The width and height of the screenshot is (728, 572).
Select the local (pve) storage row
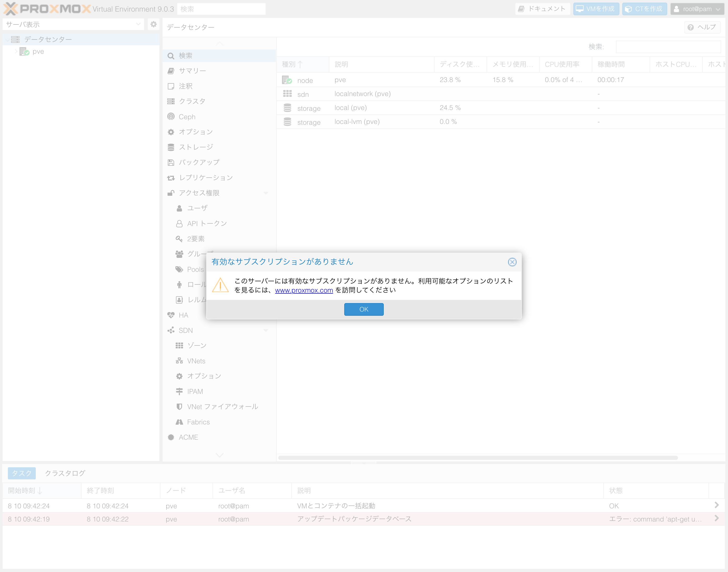(501, 108)
